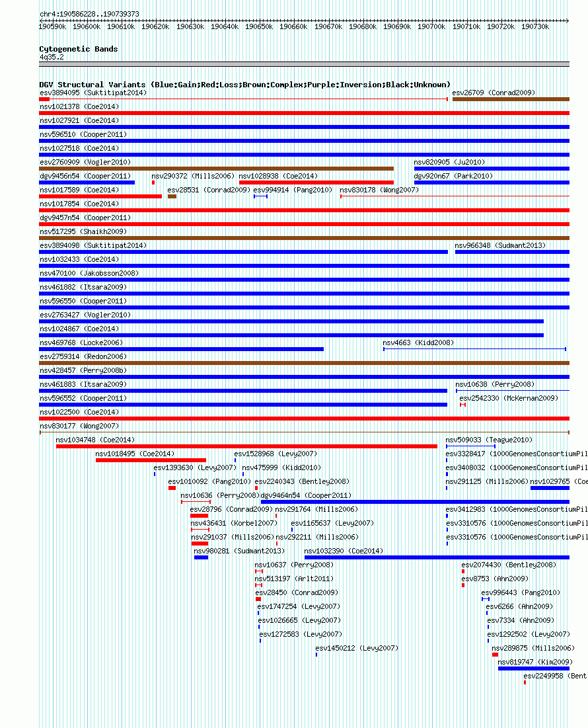Select esv2759314 (Redon2006) label
Image resolution: width=588 pixels, height=728 pixels.
coord(83,358)
